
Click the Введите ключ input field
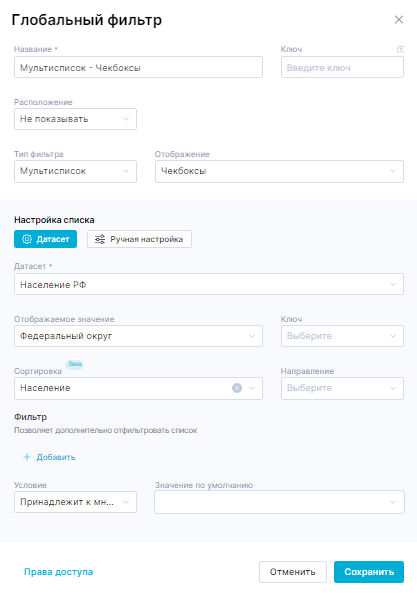click(342, 67)
